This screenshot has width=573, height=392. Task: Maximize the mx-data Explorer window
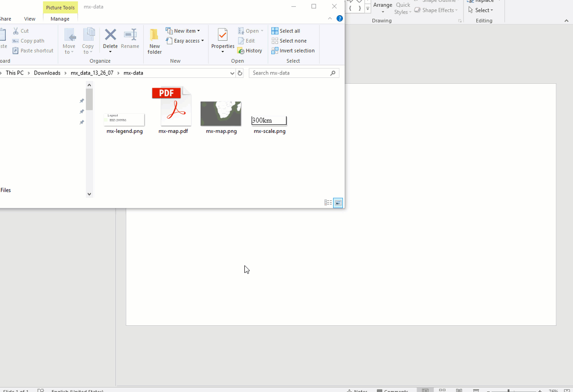coord(313,6)
